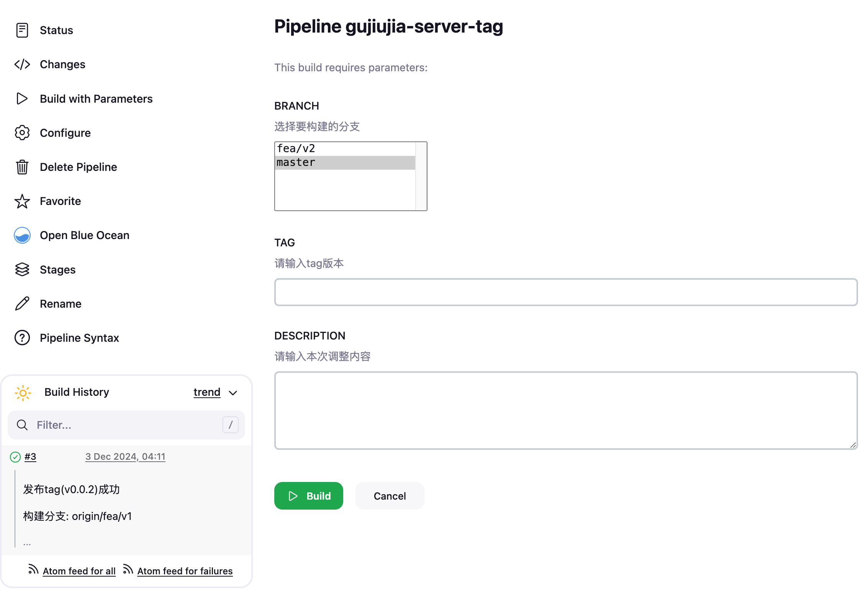
Task: Click the Cancel button
Action: [390, 496]
